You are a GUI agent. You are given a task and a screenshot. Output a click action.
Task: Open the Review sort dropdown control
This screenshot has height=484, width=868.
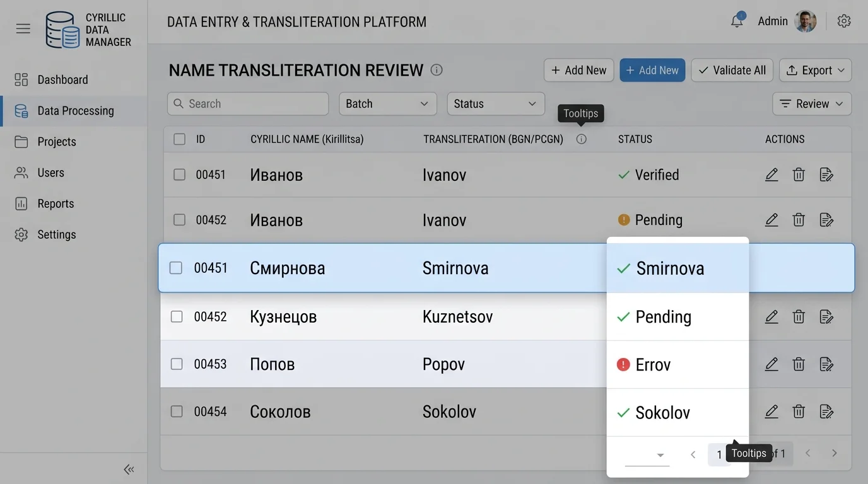(x=812, y=103)
